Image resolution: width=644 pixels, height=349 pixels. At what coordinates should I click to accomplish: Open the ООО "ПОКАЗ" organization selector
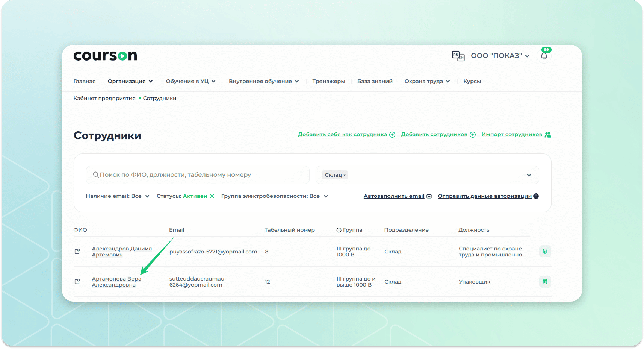tap(500, 56)
